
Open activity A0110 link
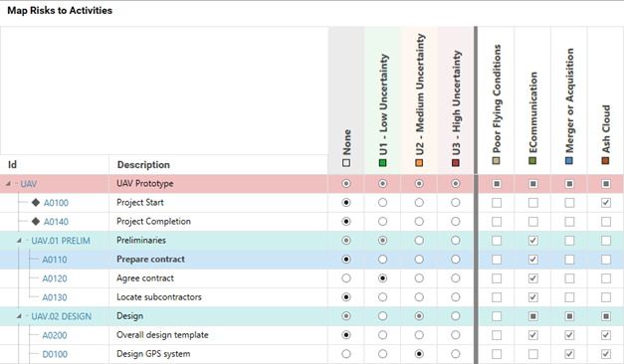pyautogui.click(x=55, y=260)
